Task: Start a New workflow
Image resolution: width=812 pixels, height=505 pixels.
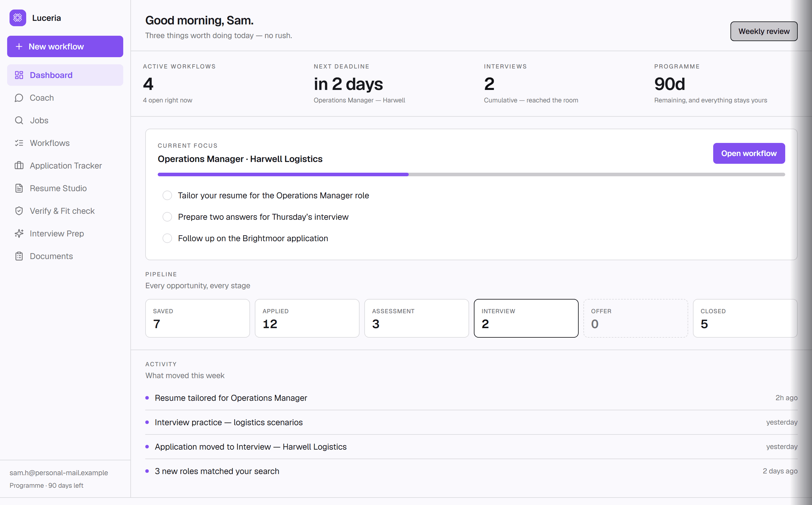Action: (65, 46)
